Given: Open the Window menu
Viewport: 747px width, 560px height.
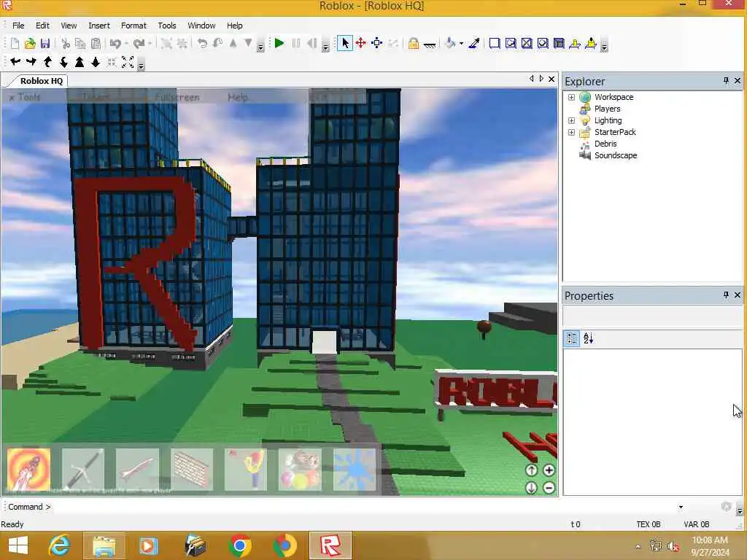Looking at the screenshot, I should pos(201,26).
